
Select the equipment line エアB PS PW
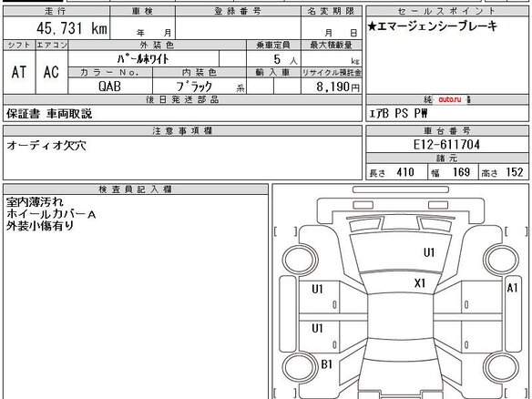click(x=398, y=113)
